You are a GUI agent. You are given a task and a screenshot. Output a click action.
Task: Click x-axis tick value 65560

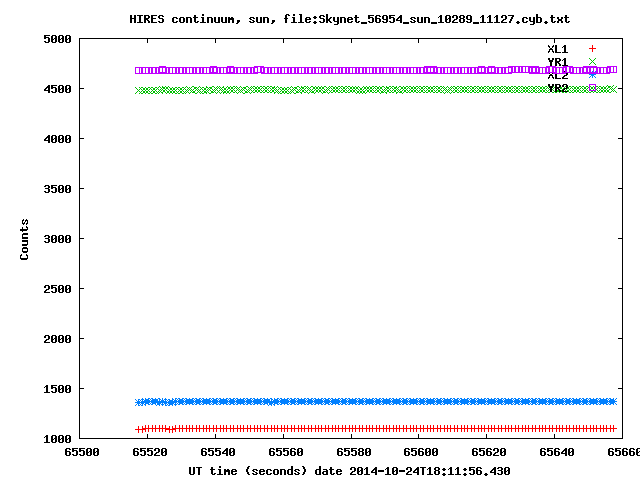point(286,452)
